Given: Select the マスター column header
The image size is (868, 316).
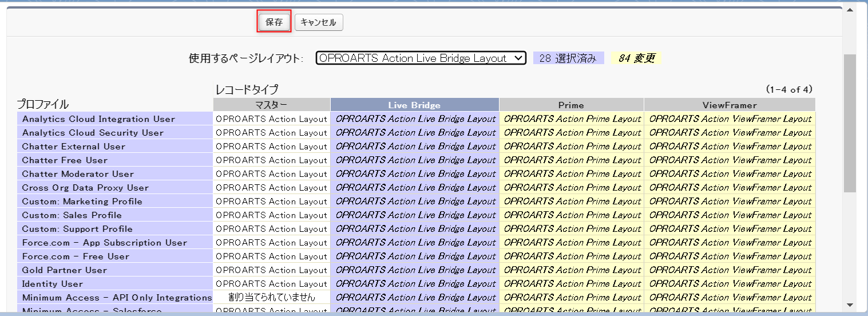Looking at the screenshot, I should pyautogui.click(x=271, y=105).
